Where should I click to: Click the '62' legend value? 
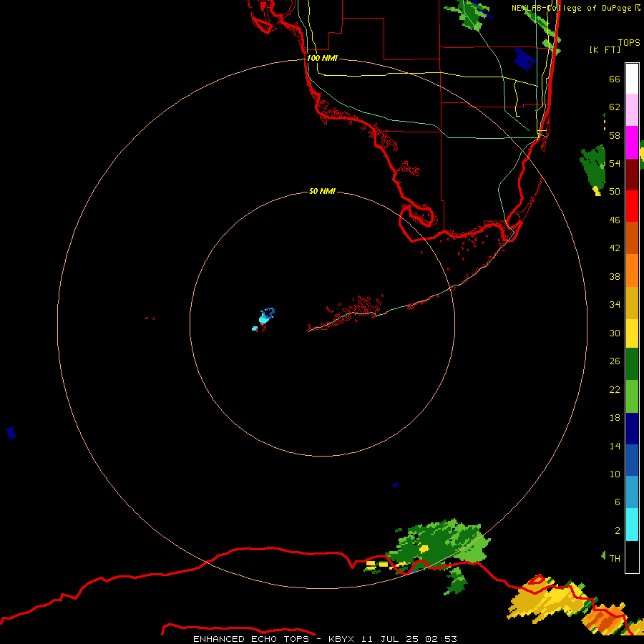[x=615, y=107]
